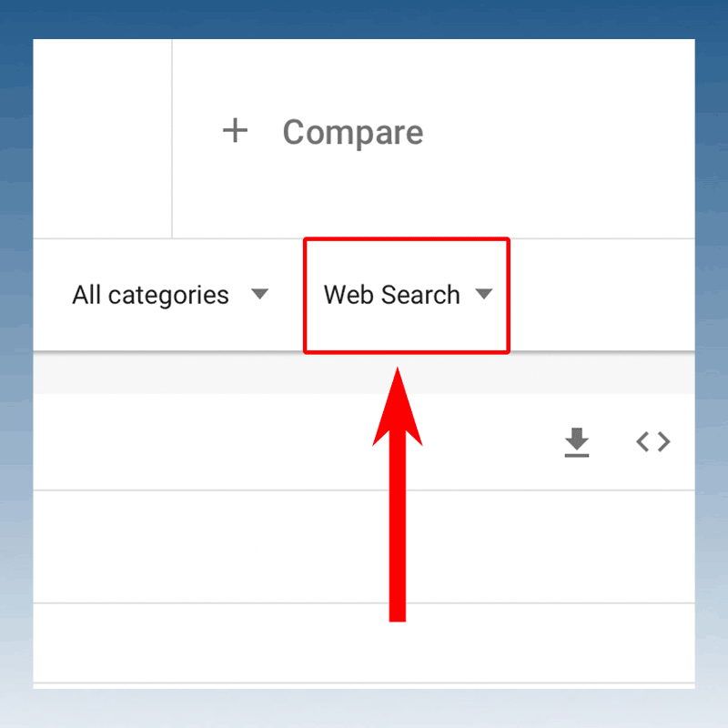728x728 pixels.
Task: Expand the Web Search dropdown
Action: (x=407, y=295)
